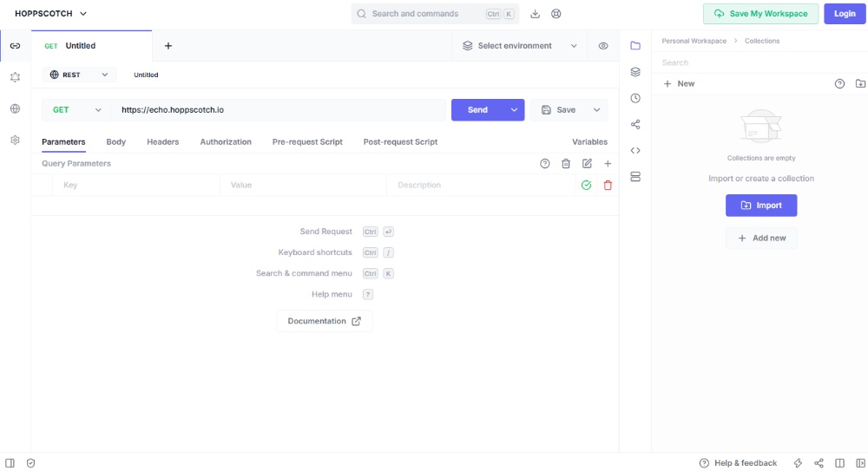
Task: Open the mock servers icon in right rail
Action: pos(635,177)
